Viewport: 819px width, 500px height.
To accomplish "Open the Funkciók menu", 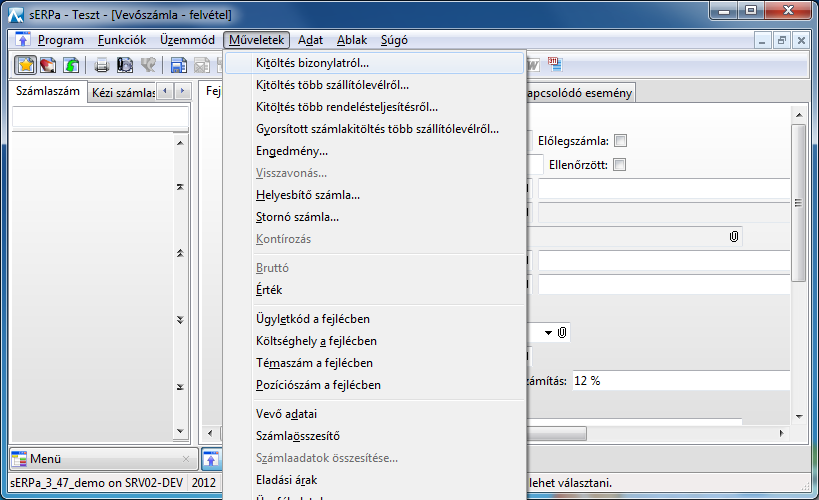I will click(x=122, y=40).
